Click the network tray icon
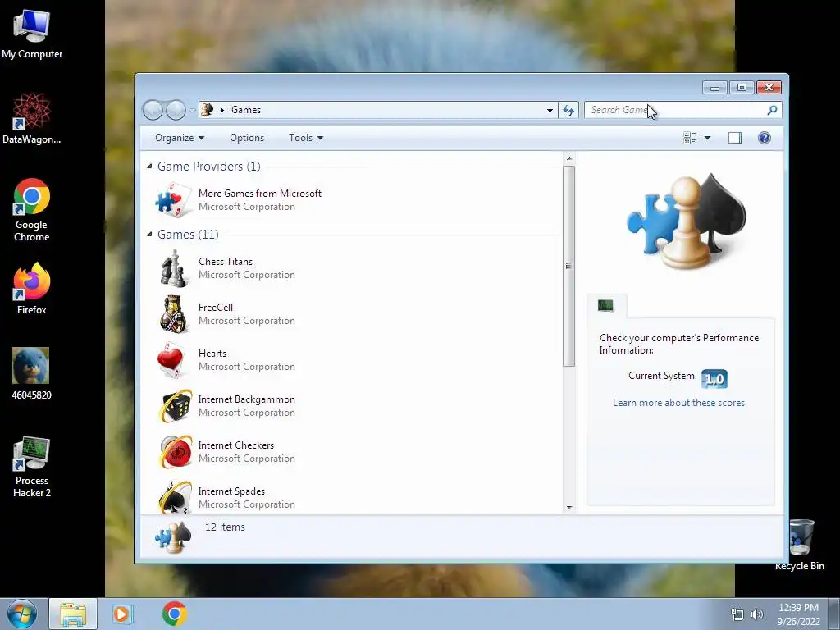The image size is (840, 630). [x=737, y=614]
